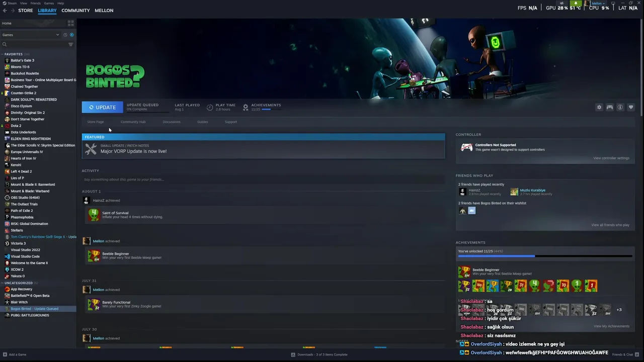Click the Play Time clock icon
The width and height of the screenshot is (644, 362).
(x=210, y=107)
